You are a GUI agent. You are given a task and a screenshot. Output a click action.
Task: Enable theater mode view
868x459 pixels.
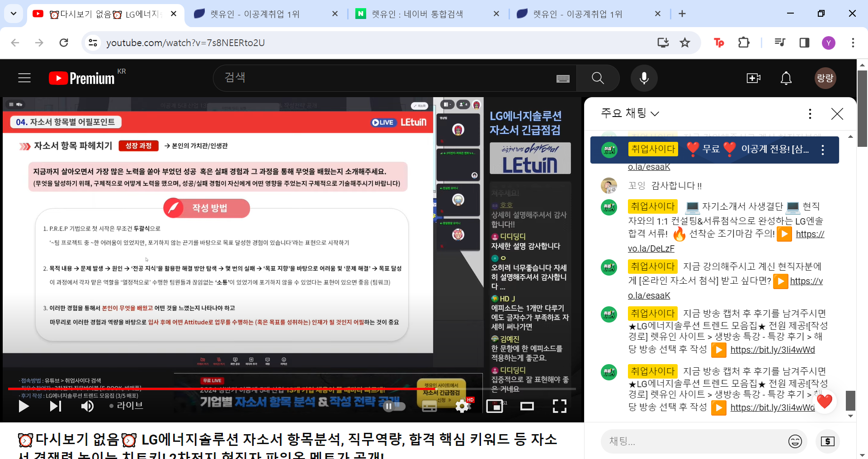[x=527, y=406]
